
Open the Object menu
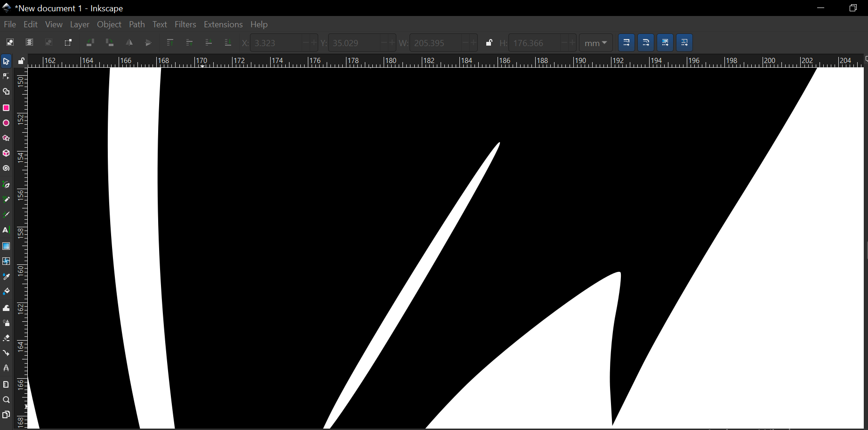click(109, 24)
